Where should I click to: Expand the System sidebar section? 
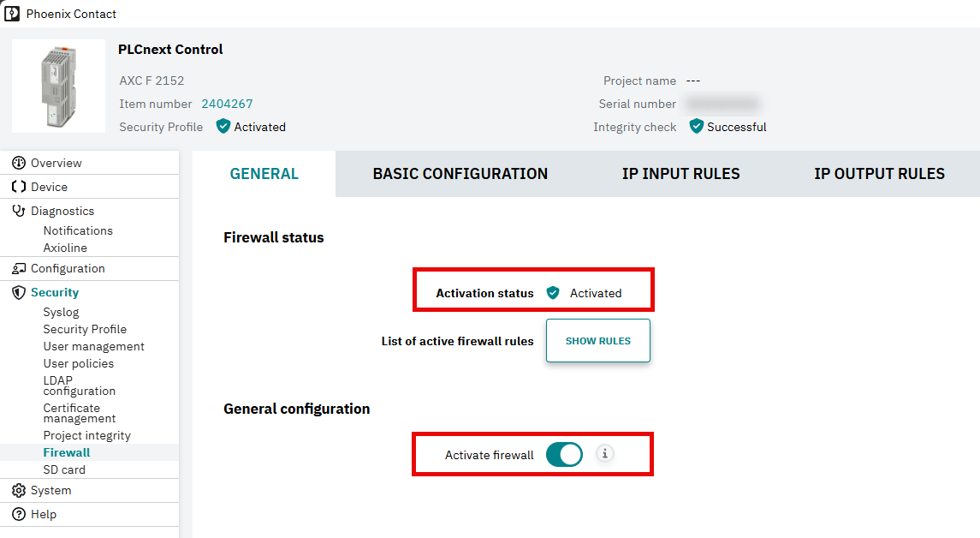coord(50,491)
